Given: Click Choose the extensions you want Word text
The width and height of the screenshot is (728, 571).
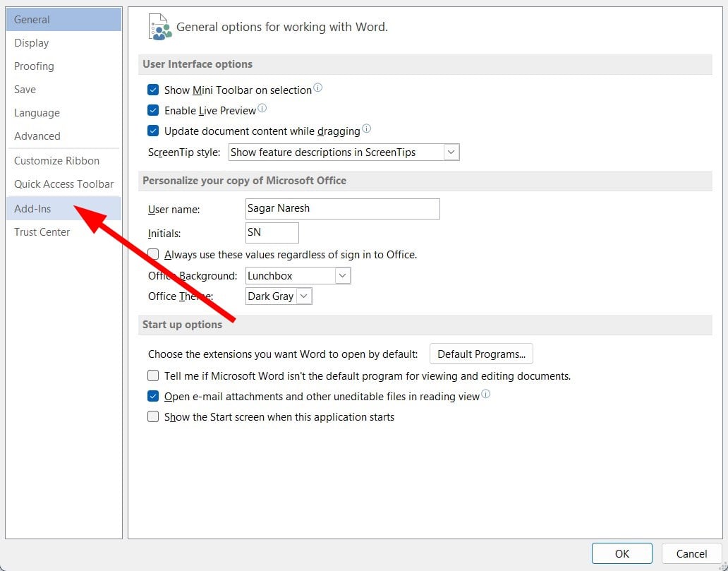Looking at the screenshot, I should point(283,354).
